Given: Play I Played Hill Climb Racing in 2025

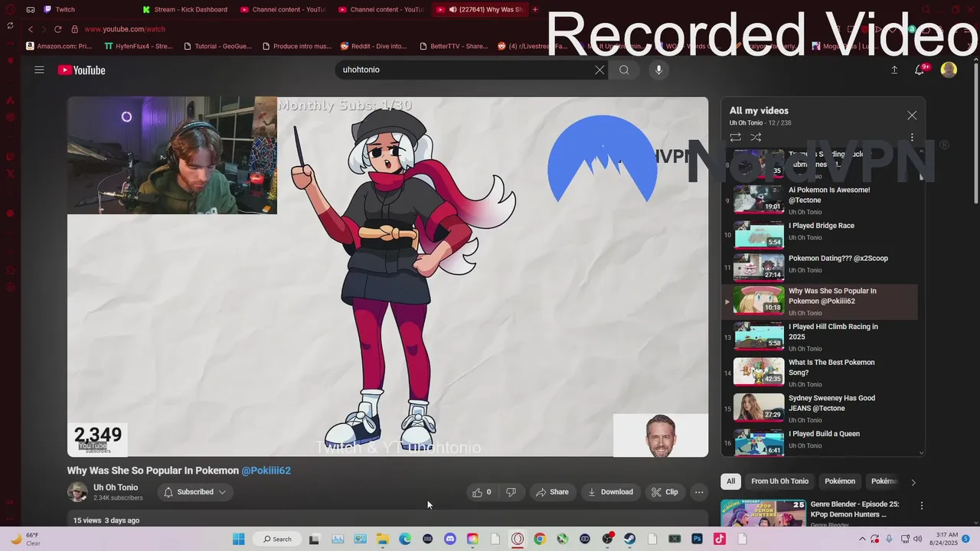Looking at the screenshot, I should (819, 337).
